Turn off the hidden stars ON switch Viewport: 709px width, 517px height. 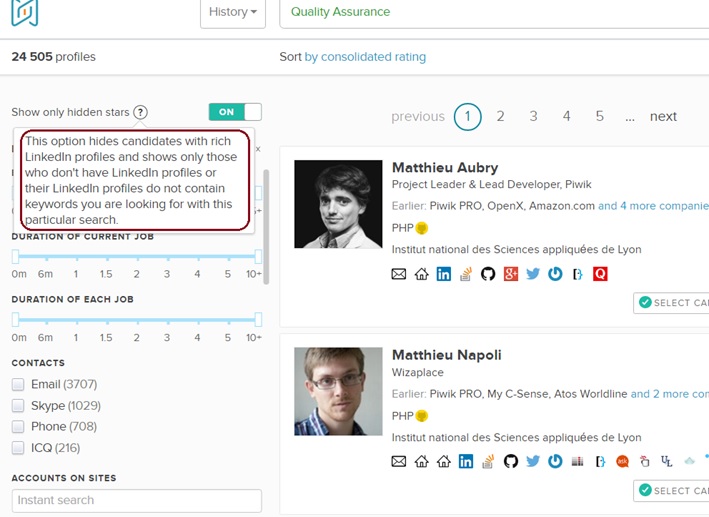235,112
